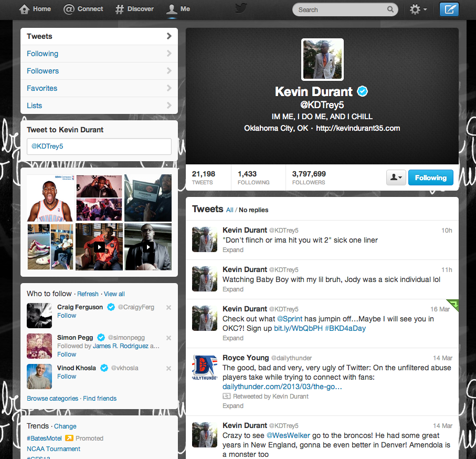Switch tweets filter to All

(x=229, y=210)
